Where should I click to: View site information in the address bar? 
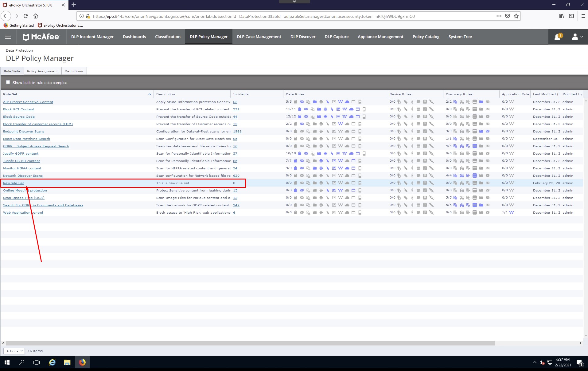coord(81,16)
